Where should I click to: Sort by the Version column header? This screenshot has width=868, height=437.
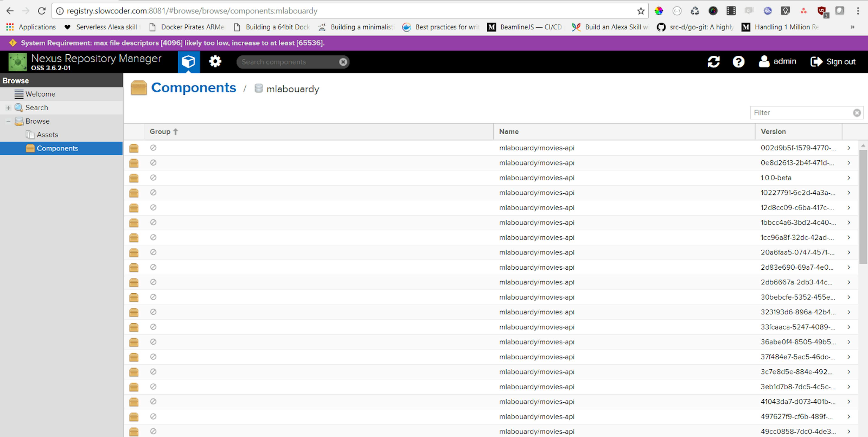click(x=799, y=131)
